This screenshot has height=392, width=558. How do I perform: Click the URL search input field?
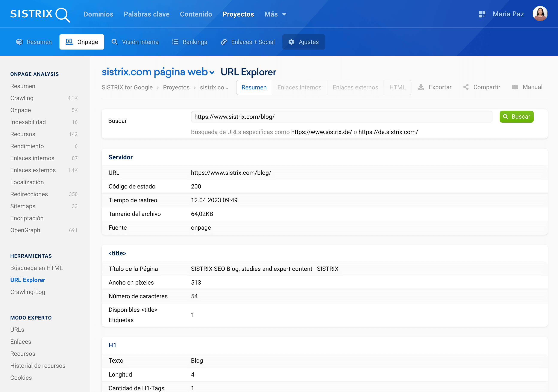(341, 117)
